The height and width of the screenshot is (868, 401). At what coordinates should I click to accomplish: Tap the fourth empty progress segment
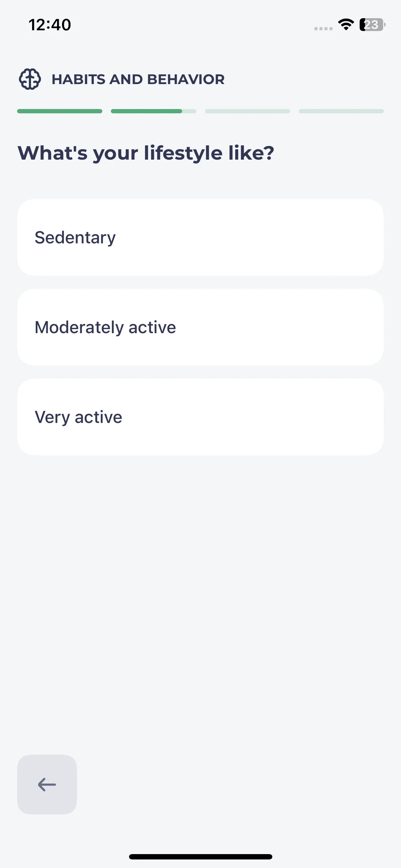tap(341, 111)
